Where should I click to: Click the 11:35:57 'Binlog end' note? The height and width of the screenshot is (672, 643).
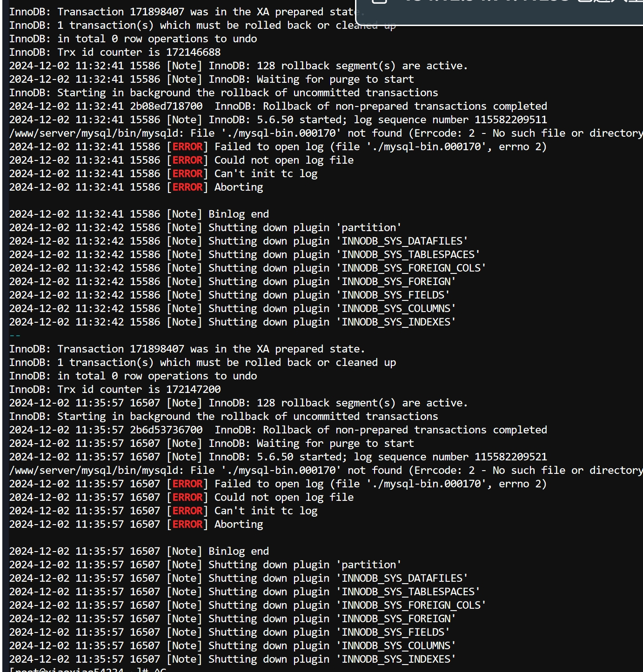point(139,551)
